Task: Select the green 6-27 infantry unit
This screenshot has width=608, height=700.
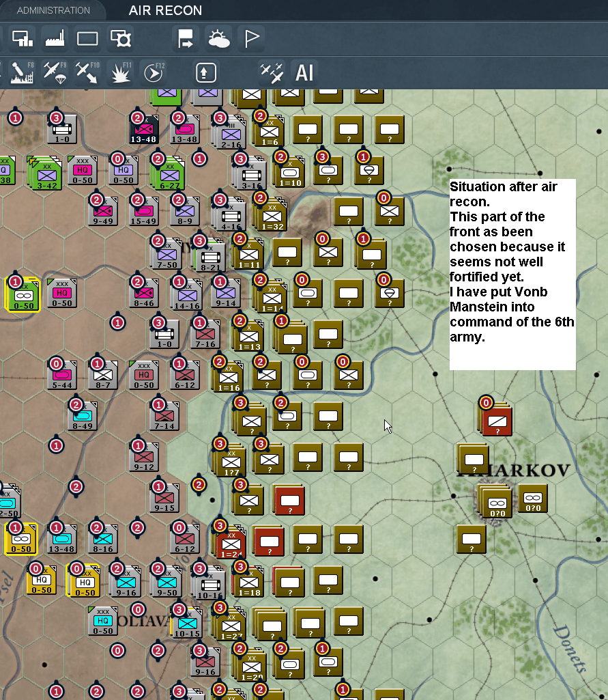Action: click(x=169, y=173)
